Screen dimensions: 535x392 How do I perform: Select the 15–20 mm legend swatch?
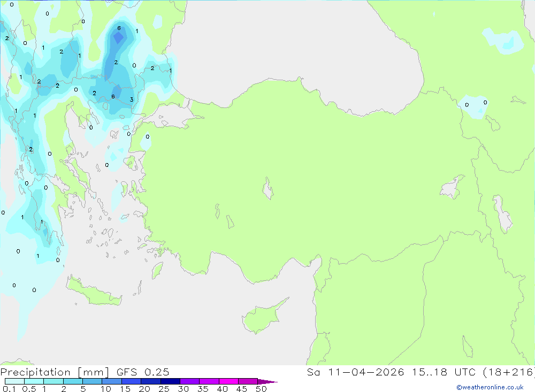click(x=131, y=381)
